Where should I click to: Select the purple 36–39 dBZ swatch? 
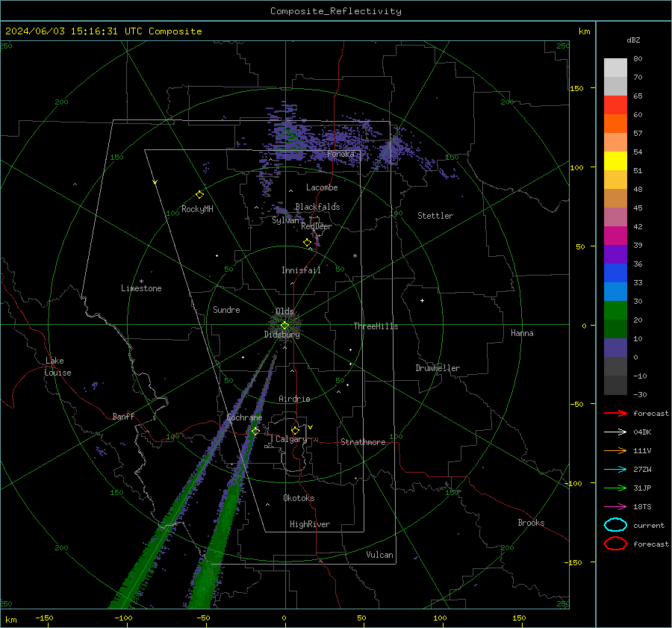click(x=615, y=255)
